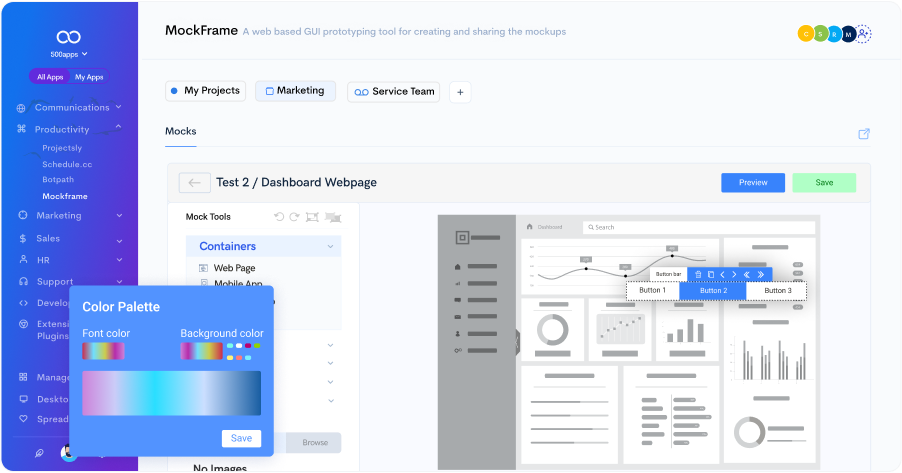Click the double left arrow in Button bar toolbar
This screenshot has height=473, width=902.
(x=747, y=274)
